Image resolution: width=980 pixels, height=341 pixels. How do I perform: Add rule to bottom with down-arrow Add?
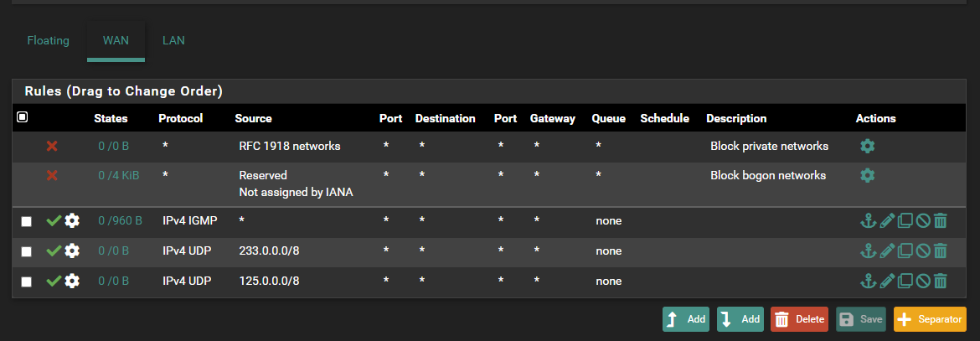pyautogui.click(x=740, y=319)
